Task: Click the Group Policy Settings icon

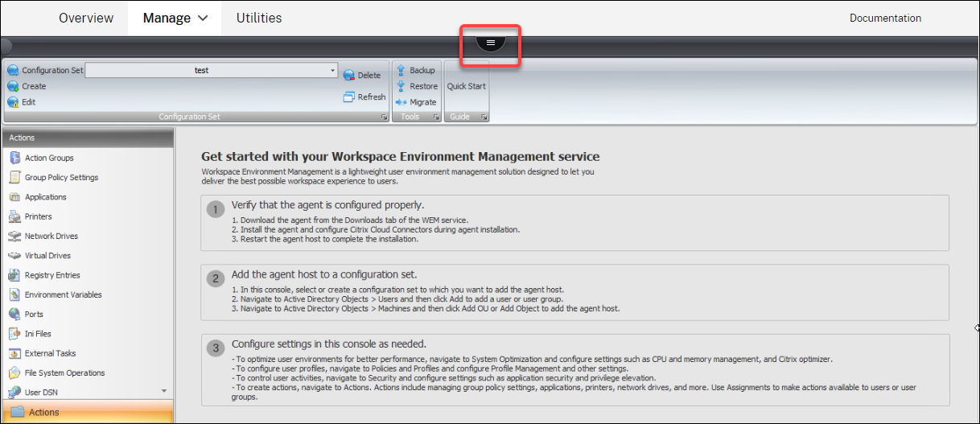Action: pyautogui.click(x=14, y=177)
